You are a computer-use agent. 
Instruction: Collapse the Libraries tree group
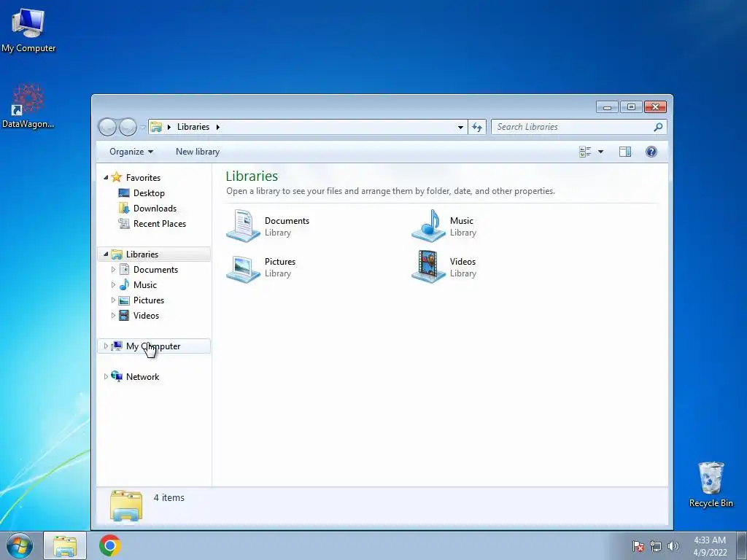click(x=106, y=254)
